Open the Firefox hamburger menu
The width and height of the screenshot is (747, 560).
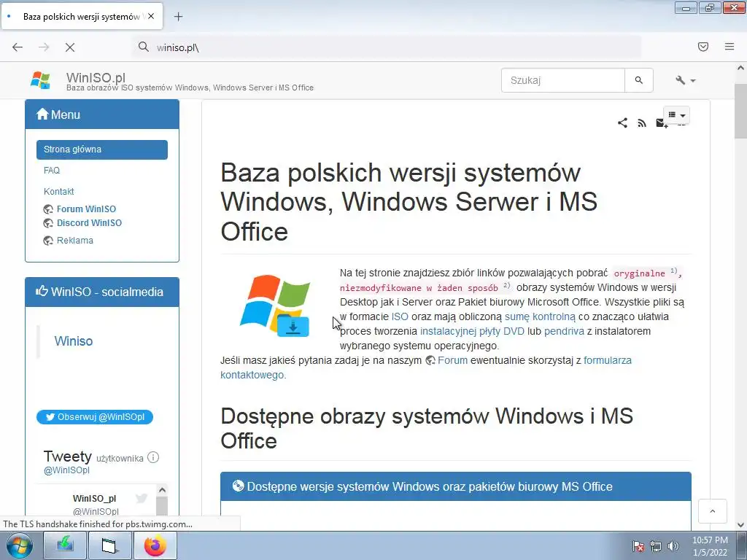(729, 47)
